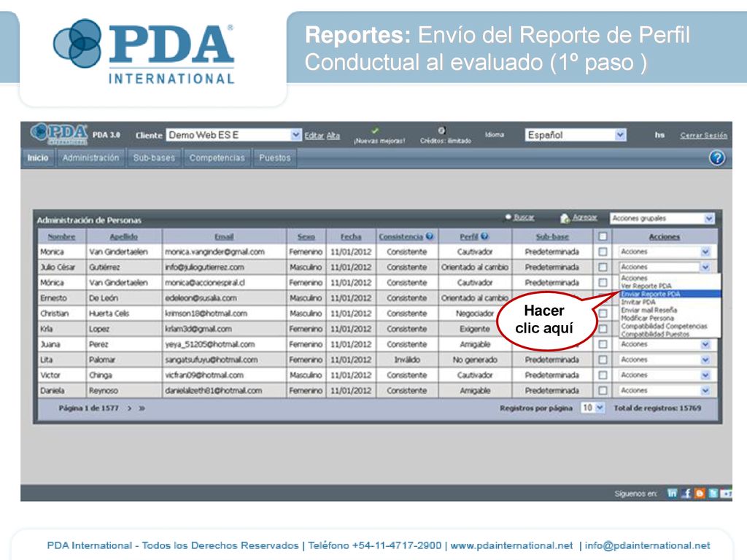Click the Nuevas mejoras checkmark icon
Screen dimensions: 747x560
375,131
